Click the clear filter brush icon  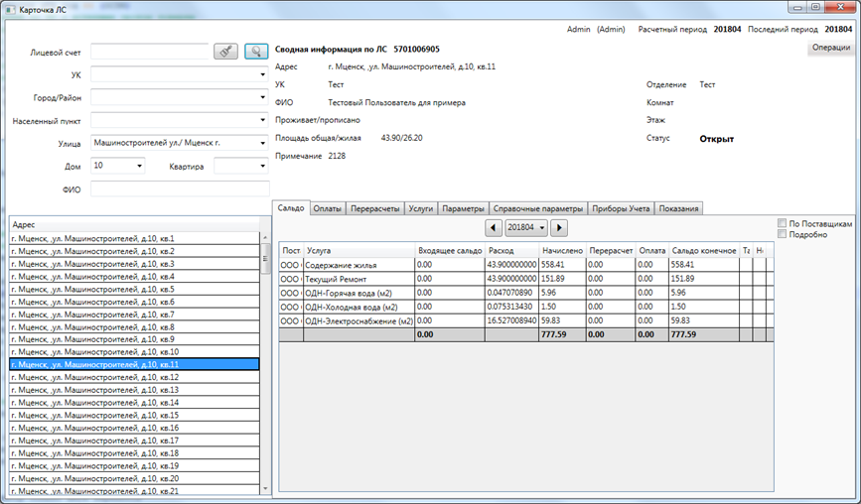point(225,52)
